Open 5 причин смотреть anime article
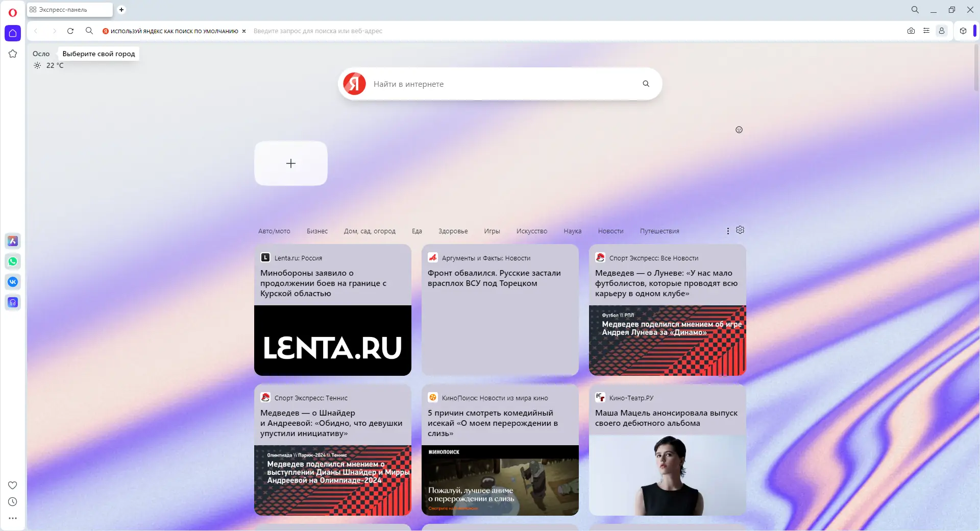The height and width of the screenshot is (531, 980). point(493,423)
